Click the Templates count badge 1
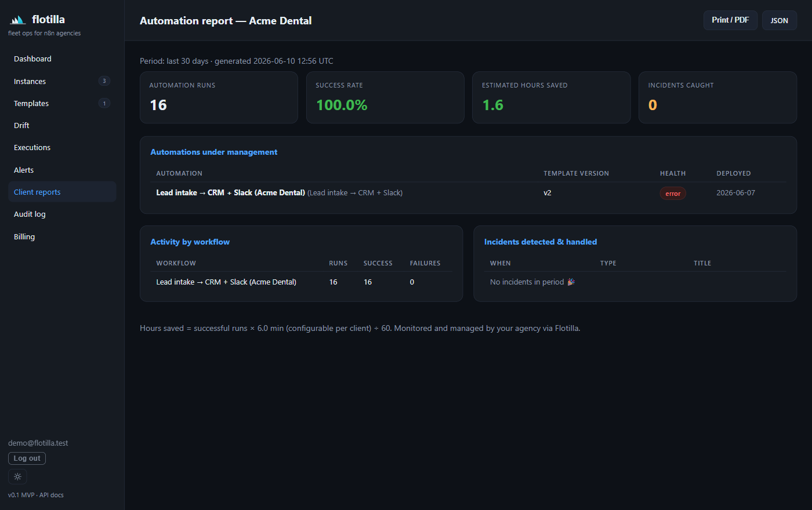 (104, 103)
